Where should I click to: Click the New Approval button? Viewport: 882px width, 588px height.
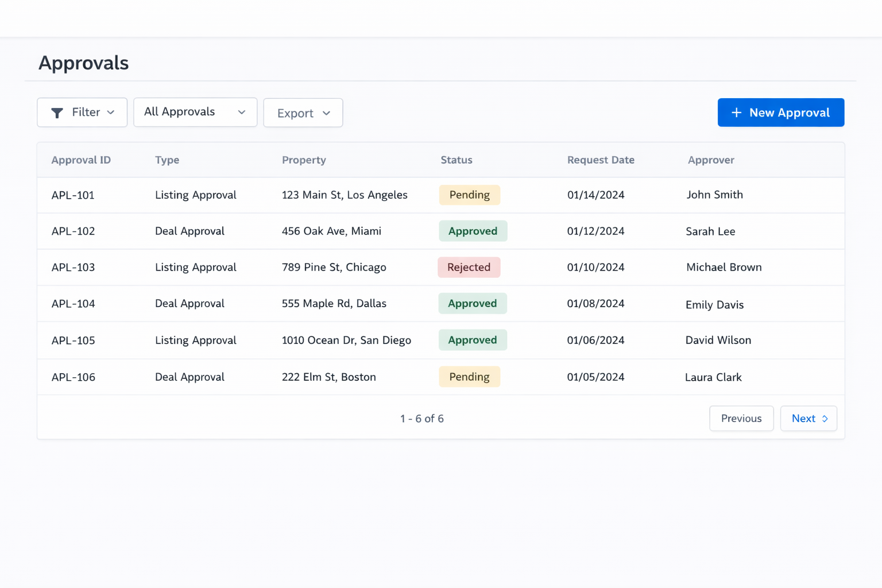(780, 113)
